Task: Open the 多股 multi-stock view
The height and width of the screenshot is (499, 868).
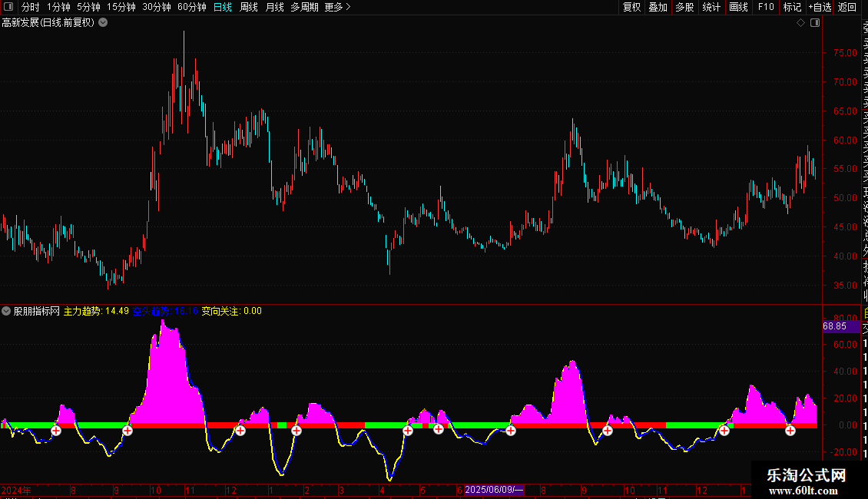Action: tap(684, 7)
